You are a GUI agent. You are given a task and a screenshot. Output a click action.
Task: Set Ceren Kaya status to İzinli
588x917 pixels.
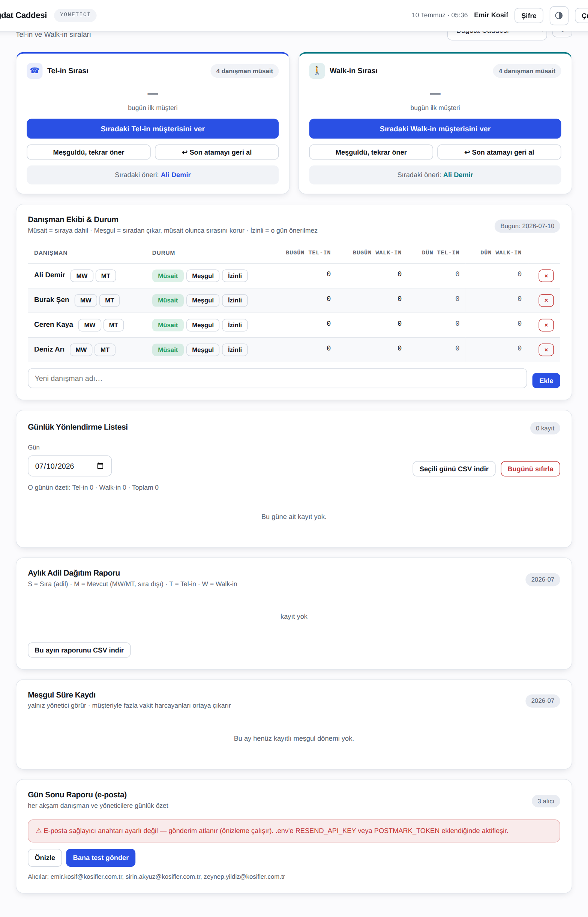pos(234,325)
